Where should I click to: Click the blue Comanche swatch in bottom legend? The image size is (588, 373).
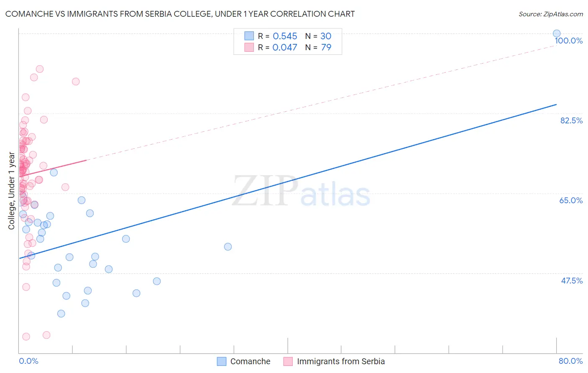222,361
